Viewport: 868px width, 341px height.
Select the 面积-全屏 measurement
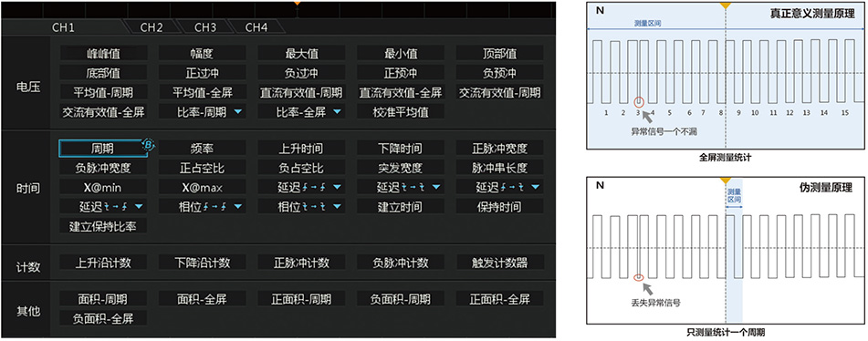[203, 299]
